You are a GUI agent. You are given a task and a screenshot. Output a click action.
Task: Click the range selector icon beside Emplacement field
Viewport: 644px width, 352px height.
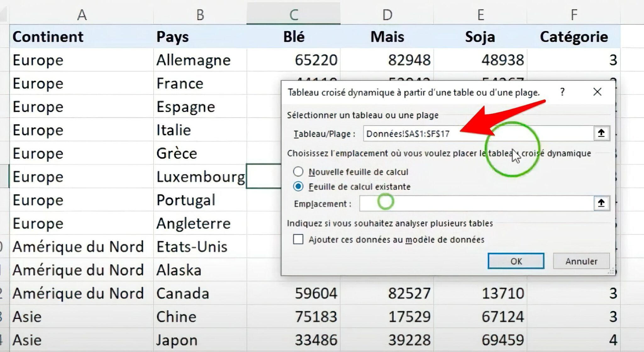click(601, 204)
